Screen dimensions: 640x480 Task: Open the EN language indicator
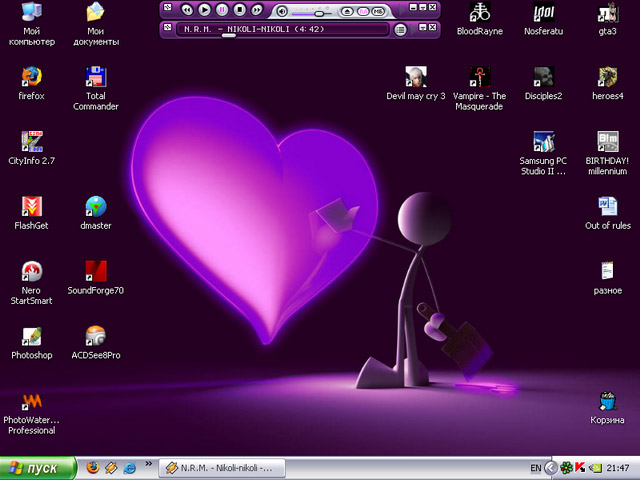coord(536,468)
